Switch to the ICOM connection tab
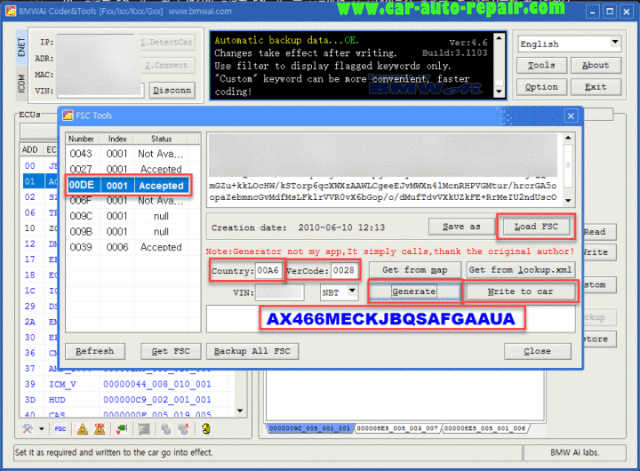 22,83
